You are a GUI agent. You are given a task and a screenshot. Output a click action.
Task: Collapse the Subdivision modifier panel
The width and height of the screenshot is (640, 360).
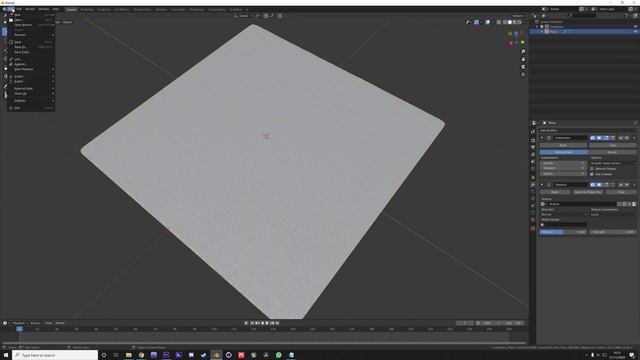pyautogui.click(x=542, y=138)
